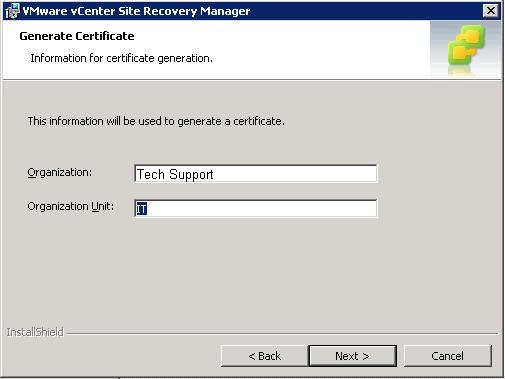Click the InstallShield label
The width and height of the screenshot is (505, 379).
click(35, 332)
